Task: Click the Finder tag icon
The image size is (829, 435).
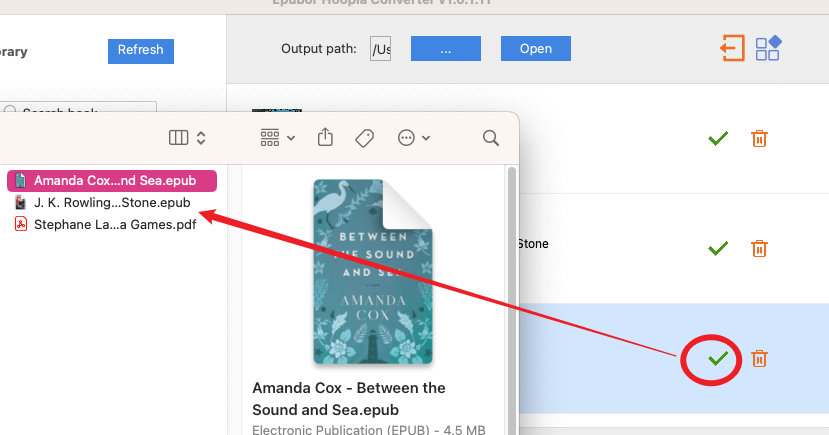Action: (x=364, y=138)
